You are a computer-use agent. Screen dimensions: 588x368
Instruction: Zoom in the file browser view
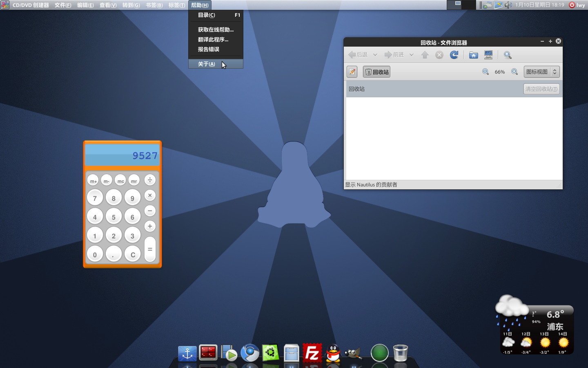(x=514, y=72)
